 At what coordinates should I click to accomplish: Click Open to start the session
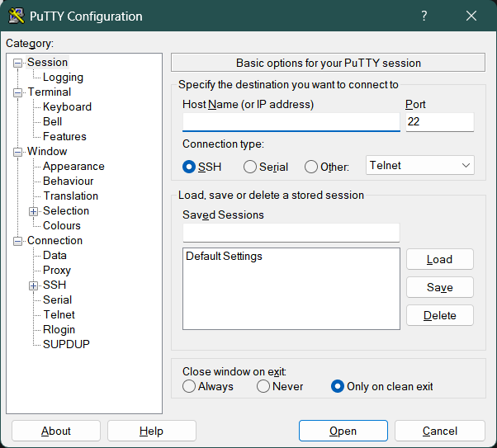[x=343, y=431]
